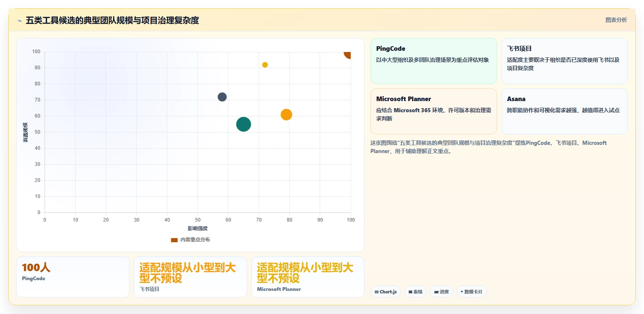Viewport: 644px width, 314px height.
Task: Click the 影响强度 x-axis title
Action: click(x=198, y=228)
